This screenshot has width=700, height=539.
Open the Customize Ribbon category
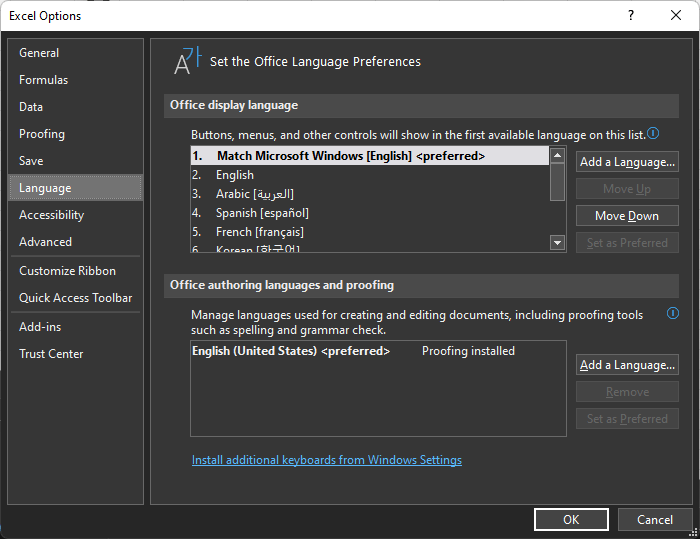pos(75,271)
